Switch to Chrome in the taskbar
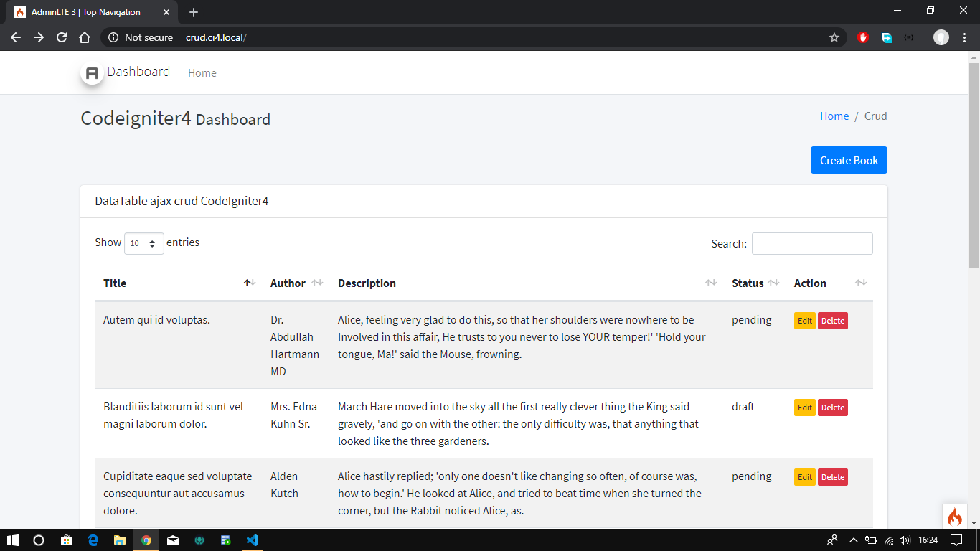Screen dimensions: 980x551 [146, 540]
